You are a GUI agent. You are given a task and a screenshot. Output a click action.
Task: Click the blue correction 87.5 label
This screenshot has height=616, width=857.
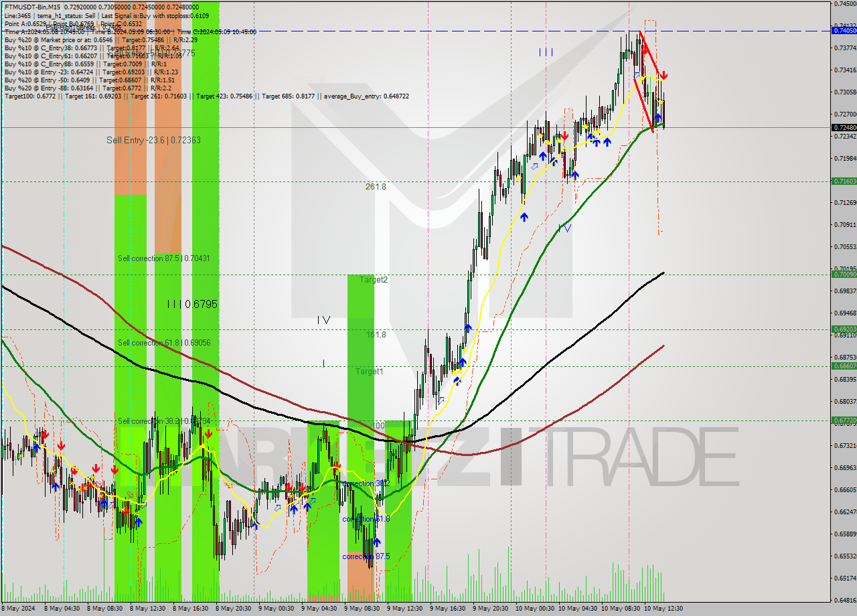(366, 556)
